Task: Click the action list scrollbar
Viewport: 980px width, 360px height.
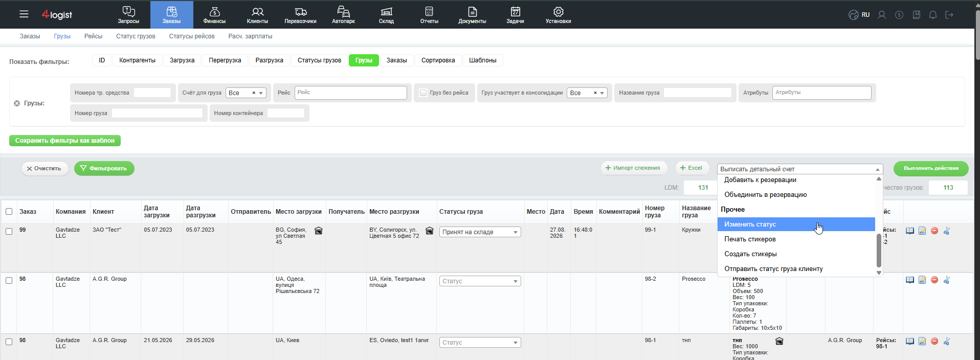Action: 879,251
